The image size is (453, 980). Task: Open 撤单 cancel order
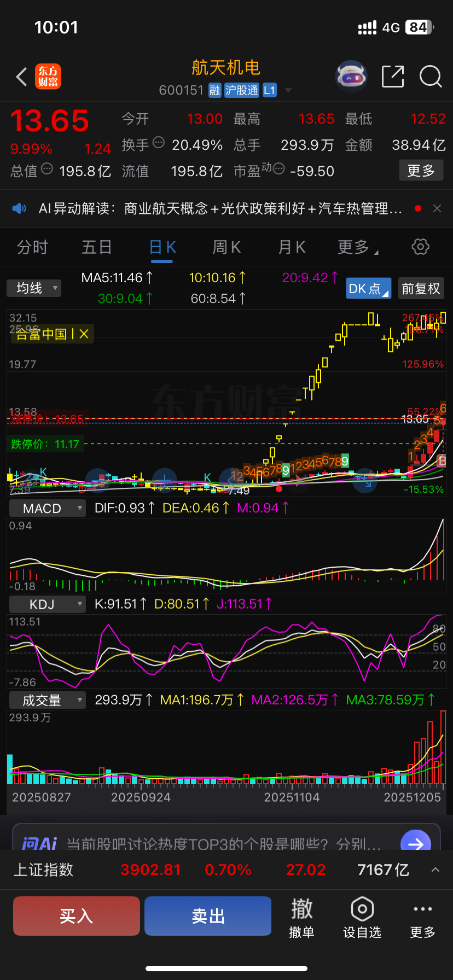[301, 918]
